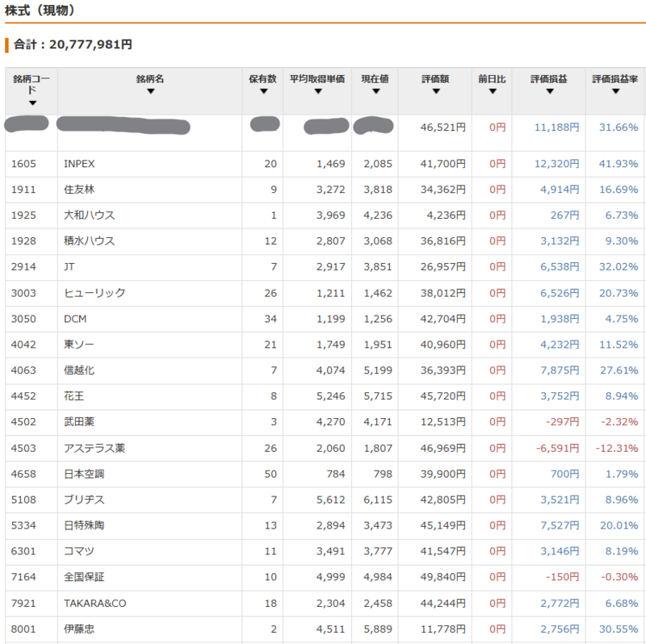Screen dimensions: 646x644
Task: Select stock name 住友林
Action: (79, 190)
